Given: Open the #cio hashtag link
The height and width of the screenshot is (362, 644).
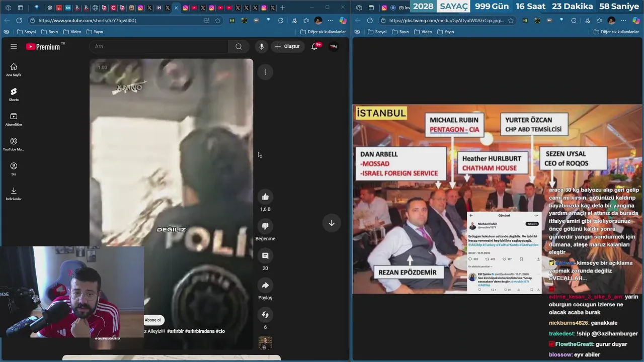Looking at the screenshot, I should click(220, 331).
